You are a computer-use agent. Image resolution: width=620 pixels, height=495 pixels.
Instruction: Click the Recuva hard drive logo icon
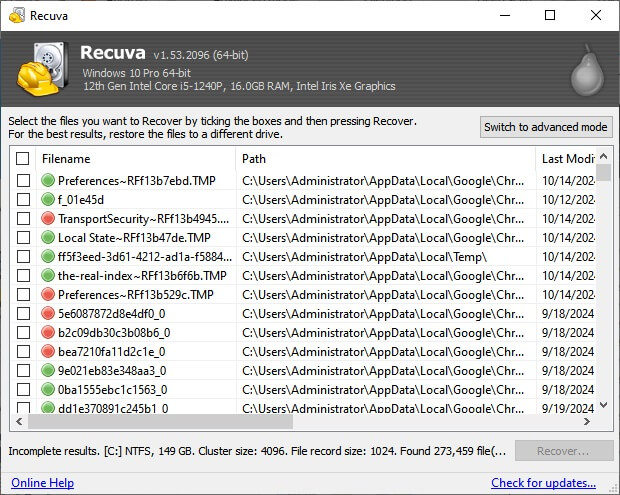(x=41, y=68)
